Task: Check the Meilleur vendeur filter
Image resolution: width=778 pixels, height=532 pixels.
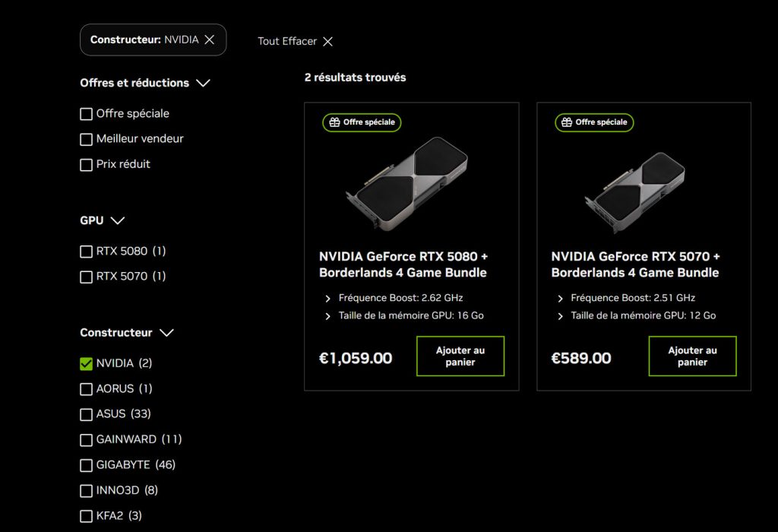Action: point(86,140)
